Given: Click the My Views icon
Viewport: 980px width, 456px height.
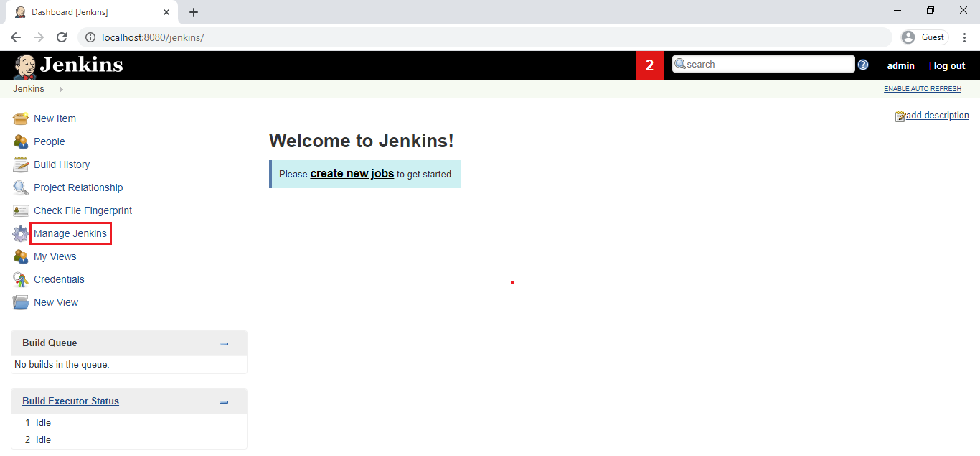Looking at the screenshot, I should coord(21,256).
